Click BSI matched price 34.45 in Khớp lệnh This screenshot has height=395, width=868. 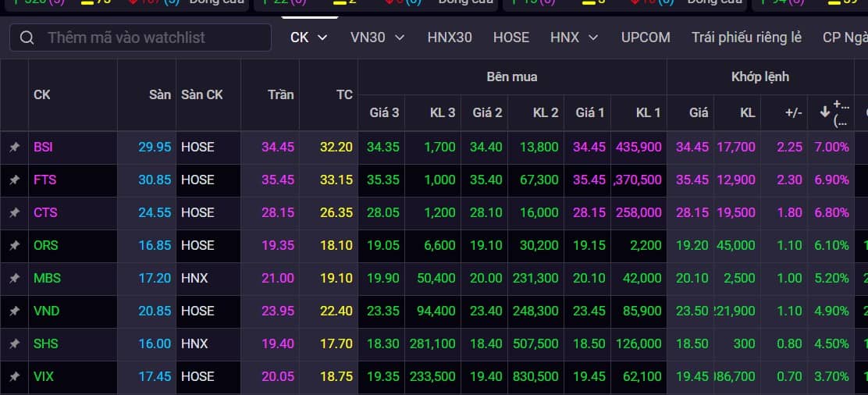point(692,148)
